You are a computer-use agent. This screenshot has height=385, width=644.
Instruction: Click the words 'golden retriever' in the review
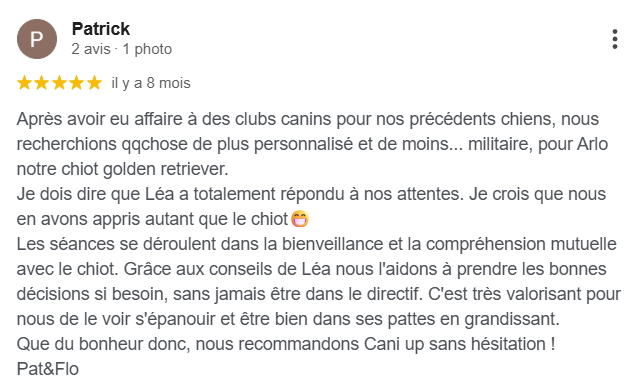(x=163, y=169)
